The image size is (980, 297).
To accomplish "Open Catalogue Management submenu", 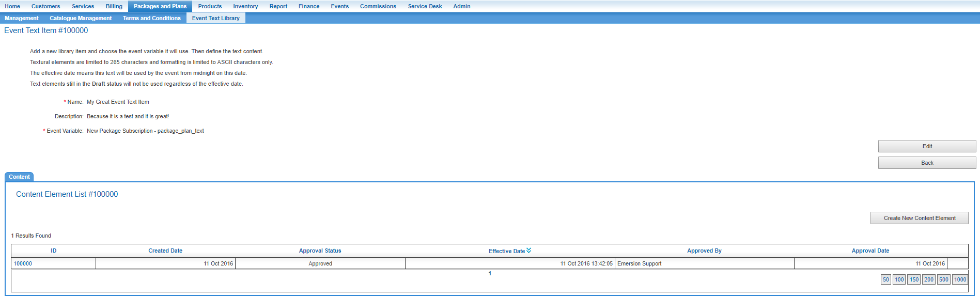I will (x=81, y=18).
